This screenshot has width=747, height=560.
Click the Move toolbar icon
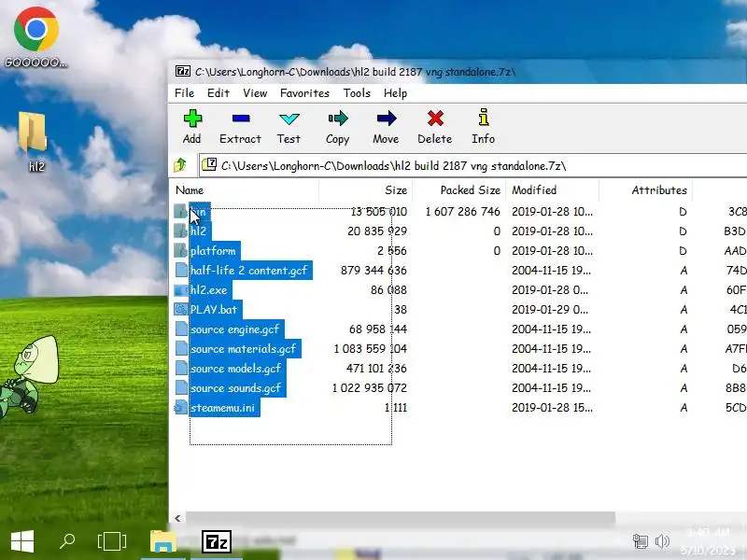(387, 119)
